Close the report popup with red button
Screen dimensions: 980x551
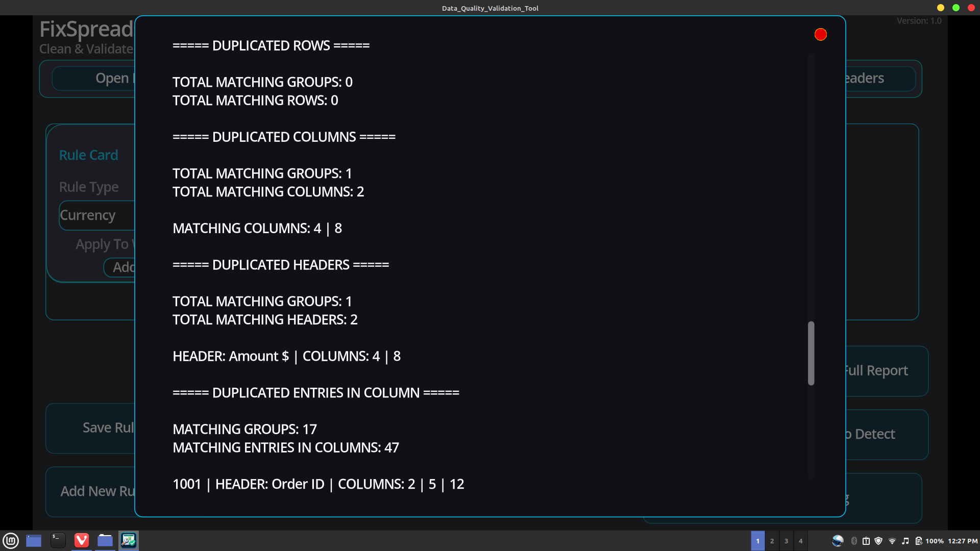click(820, 35)
